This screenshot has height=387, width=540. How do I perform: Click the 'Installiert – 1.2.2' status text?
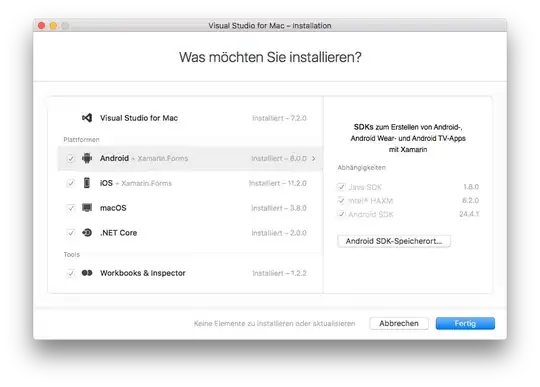click(x=279, y=273)
